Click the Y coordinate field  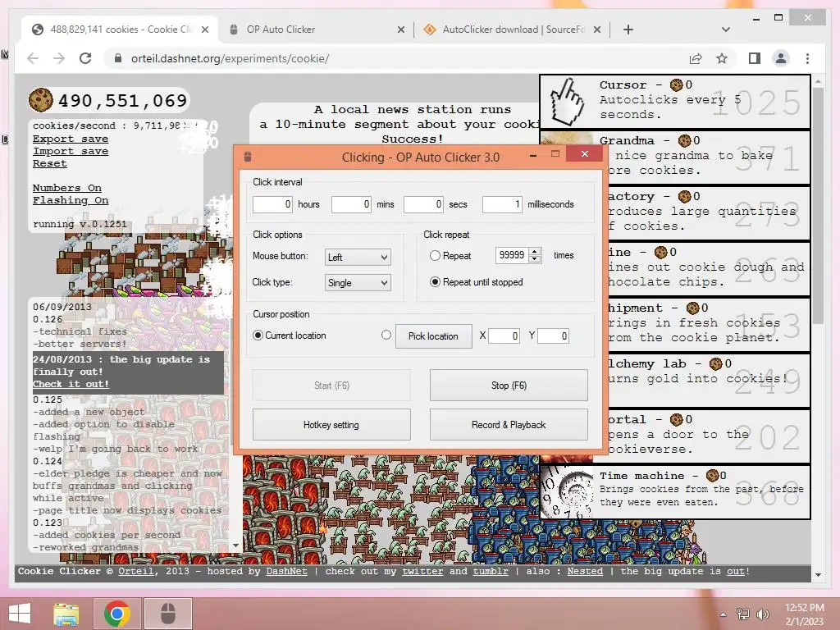tap(553, 336)
